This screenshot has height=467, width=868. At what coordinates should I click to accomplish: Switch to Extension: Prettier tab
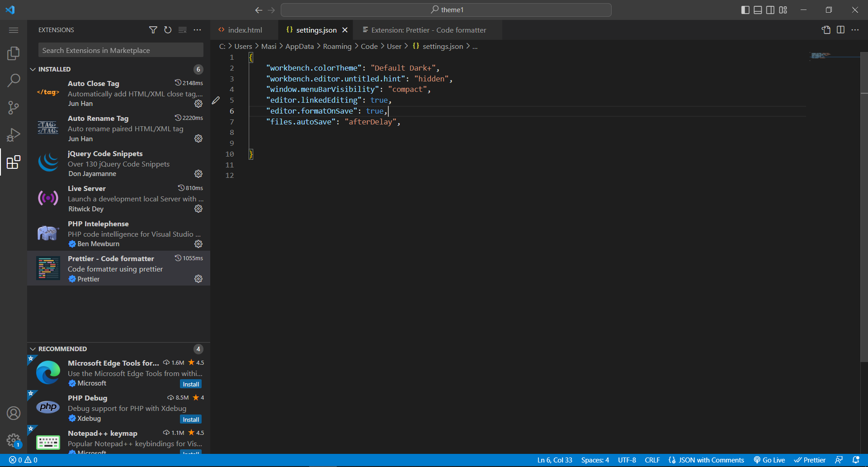(x=428, y=30)
